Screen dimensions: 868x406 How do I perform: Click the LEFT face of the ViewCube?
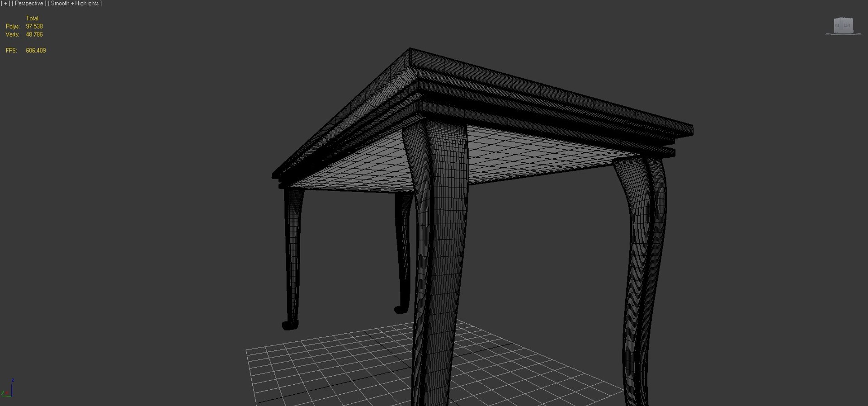point(847,25)
